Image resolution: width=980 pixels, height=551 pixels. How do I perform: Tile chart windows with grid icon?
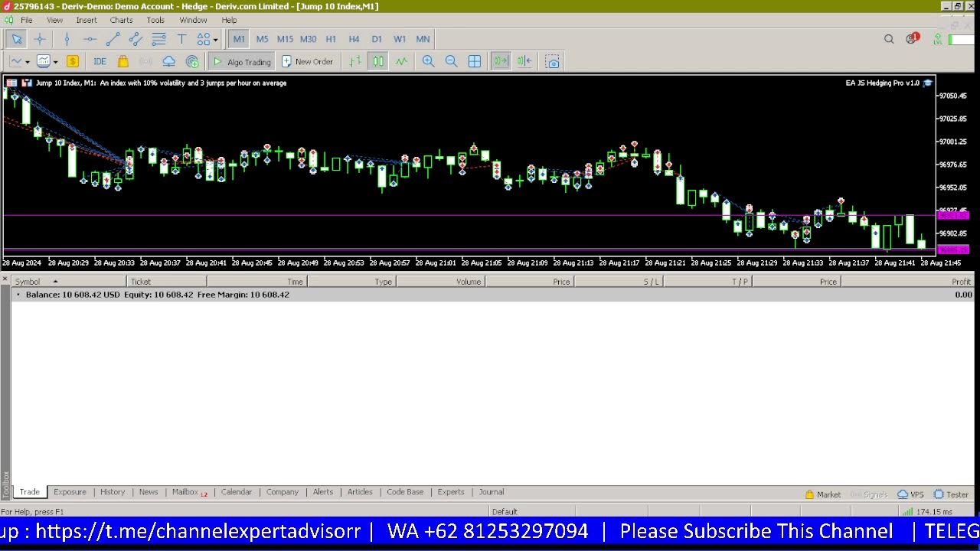475,61
